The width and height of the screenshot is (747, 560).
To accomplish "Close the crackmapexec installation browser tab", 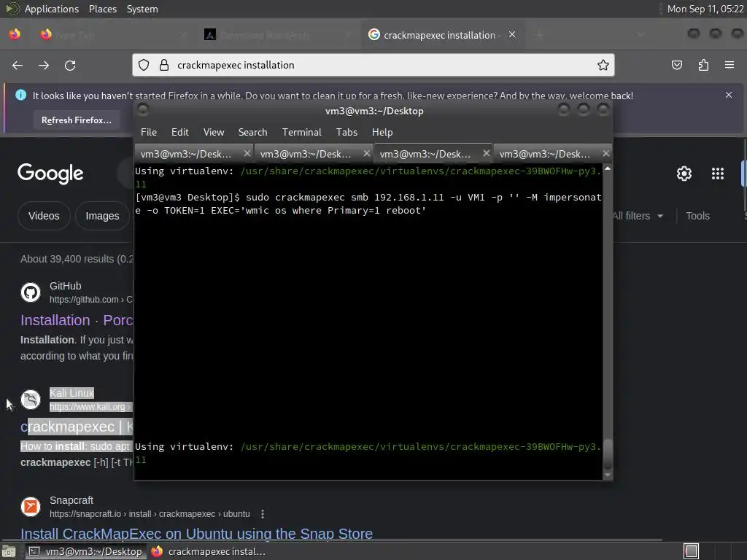I will click(x=512, y=35).
